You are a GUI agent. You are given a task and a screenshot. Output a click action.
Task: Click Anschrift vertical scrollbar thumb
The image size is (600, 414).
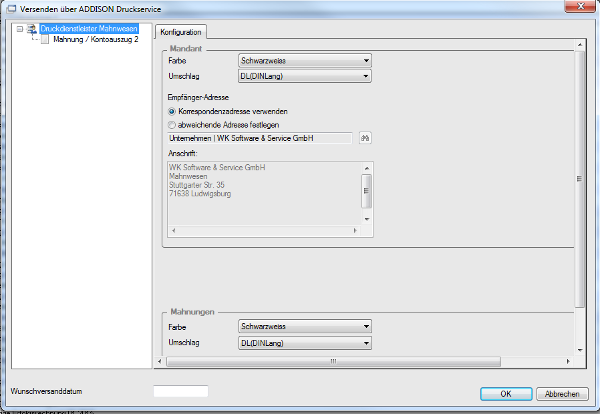click(367, 191)
